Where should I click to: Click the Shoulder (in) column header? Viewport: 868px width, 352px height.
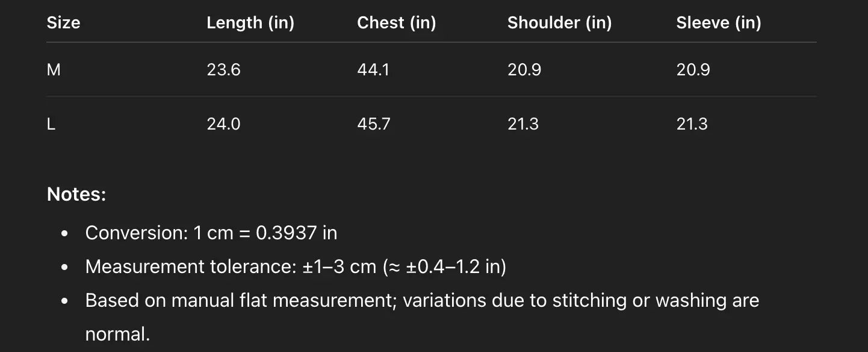pos(559,23)
